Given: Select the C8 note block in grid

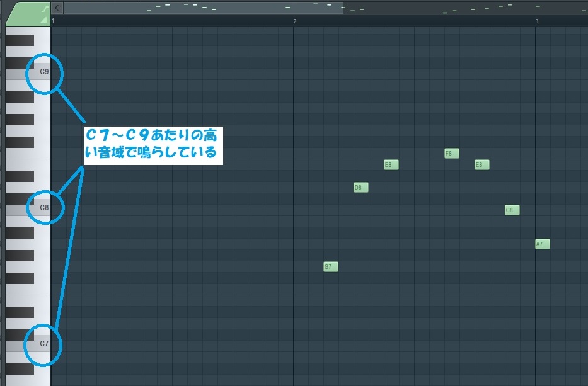Looking at the screenshot, I should (512, 210).
